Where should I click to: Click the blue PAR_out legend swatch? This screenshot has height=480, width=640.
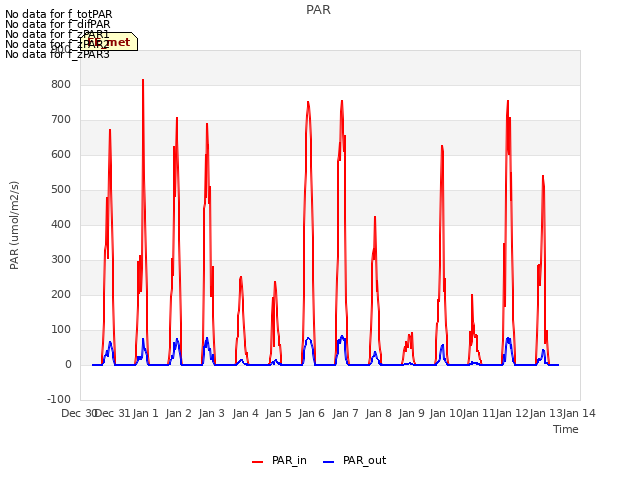pos(329,462)
